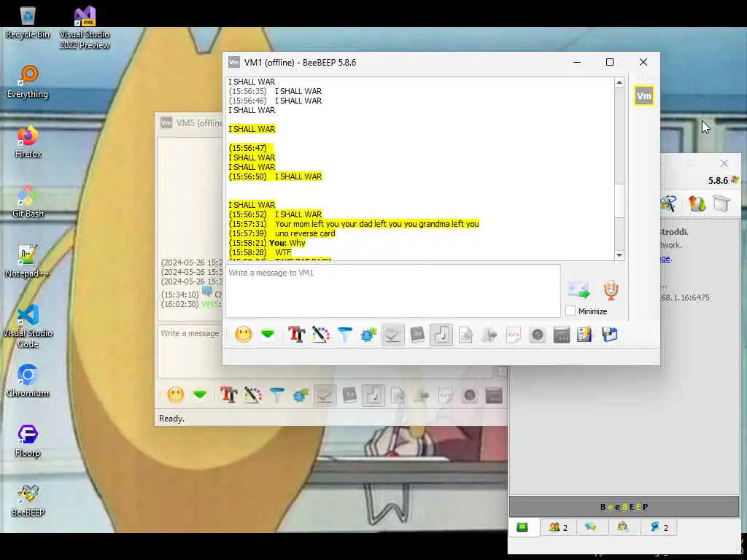747x560 pixels.
Task: Change font with the TT icon in VM1 chat
Action: pyautogui.click(x=296, y=334)
